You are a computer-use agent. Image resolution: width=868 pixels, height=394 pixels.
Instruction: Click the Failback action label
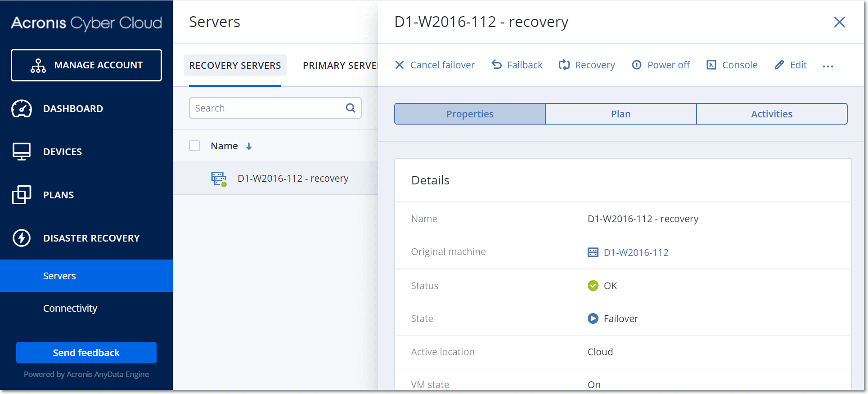(525, 65)
